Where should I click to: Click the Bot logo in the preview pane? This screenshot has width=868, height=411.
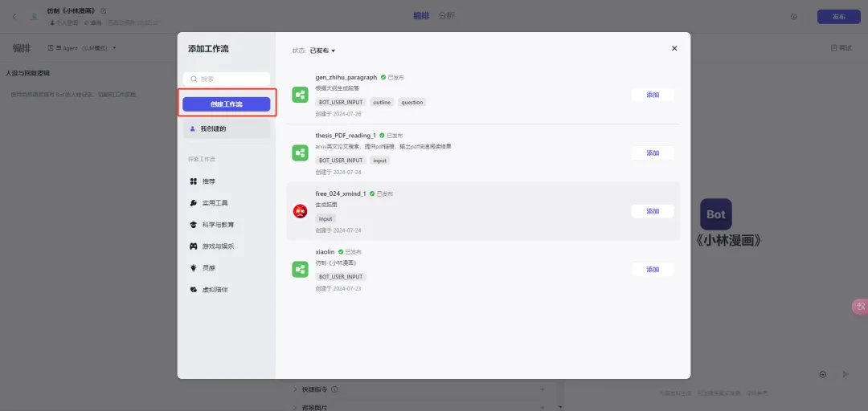click(716, 214)
